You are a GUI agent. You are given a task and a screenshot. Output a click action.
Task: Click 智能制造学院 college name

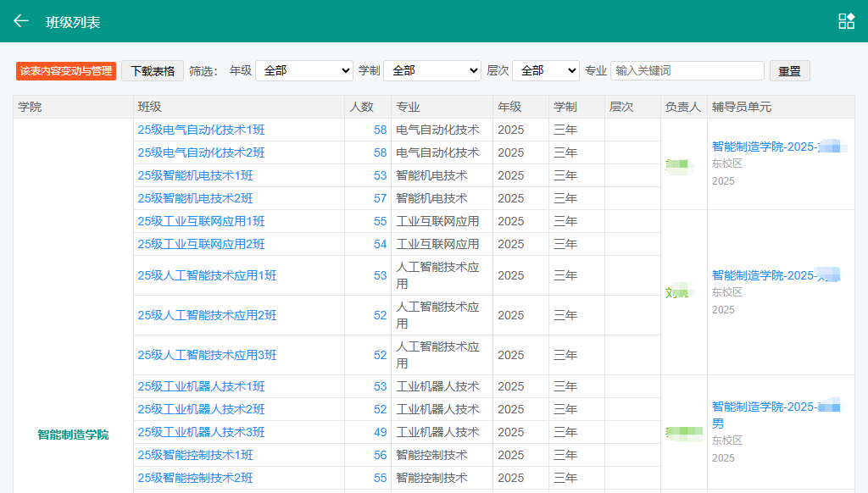point(73,435)
